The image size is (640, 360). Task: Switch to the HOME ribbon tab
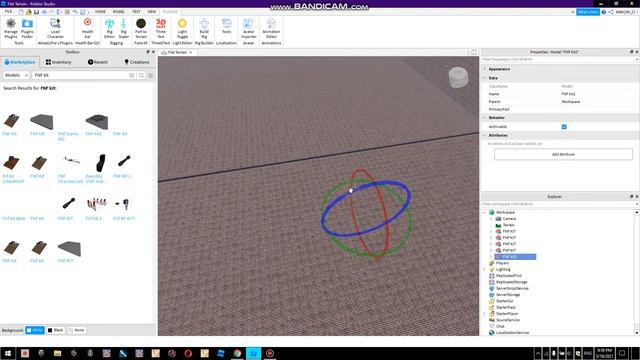pyautogui.click(x=100, y=12)
